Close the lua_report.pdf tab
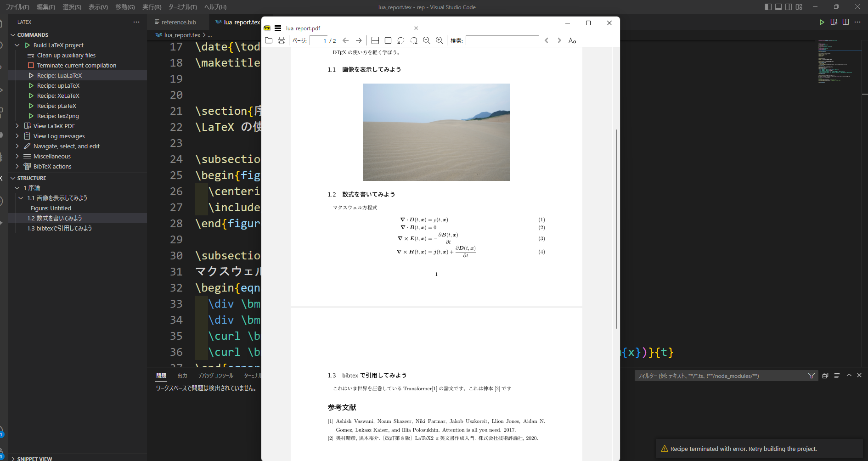This screenshot has height=461, width=868. click(416, 28)
